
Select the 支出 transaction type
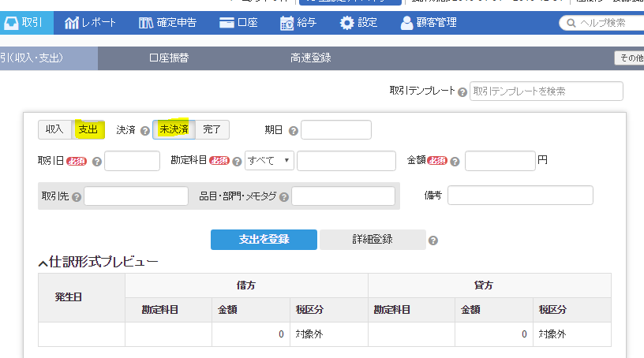click(88, 129)
